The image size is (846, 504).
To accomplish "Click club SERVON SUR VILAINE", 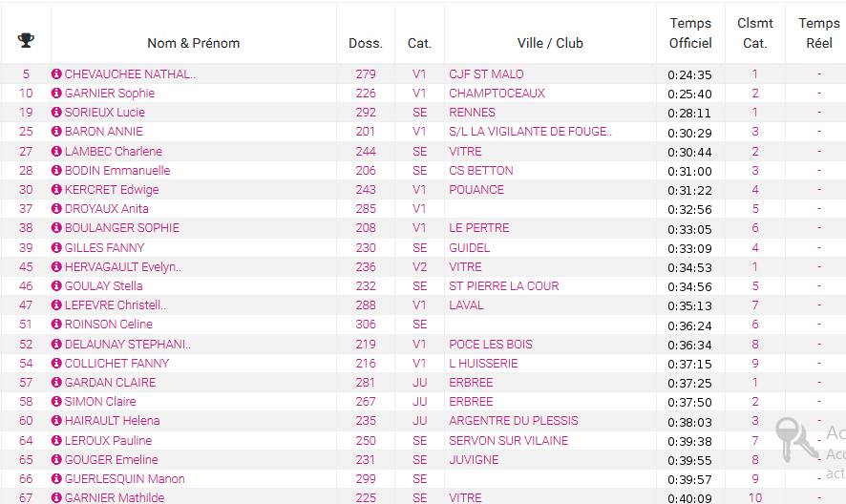I will point(508,440).
